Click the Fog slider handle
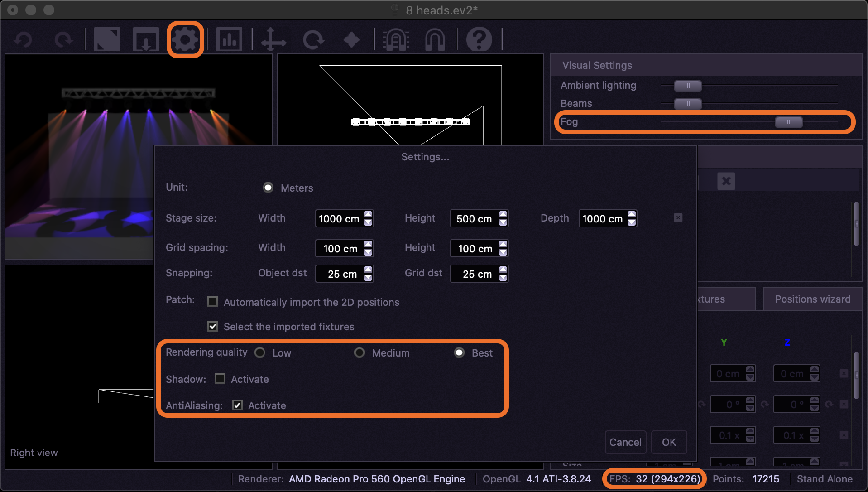Viewport: 868px width, 492px height. pos(789,122)
